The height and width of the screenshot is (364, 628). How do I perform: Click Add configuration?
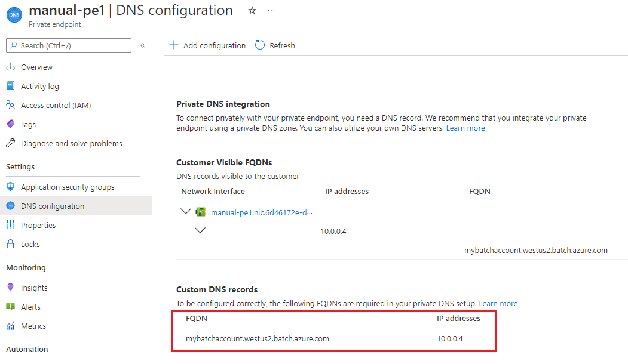click(207, 45)
